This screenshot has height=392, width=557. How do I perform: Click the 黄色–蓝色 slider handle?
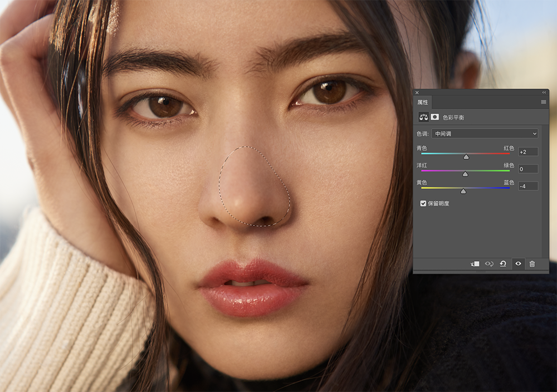click(x=463, y=192)
